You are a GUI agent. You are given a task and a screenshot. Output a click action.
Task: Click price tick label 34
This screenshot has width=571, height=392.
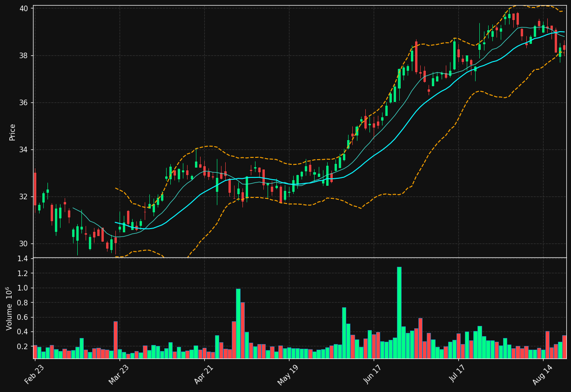pos(24,149)
